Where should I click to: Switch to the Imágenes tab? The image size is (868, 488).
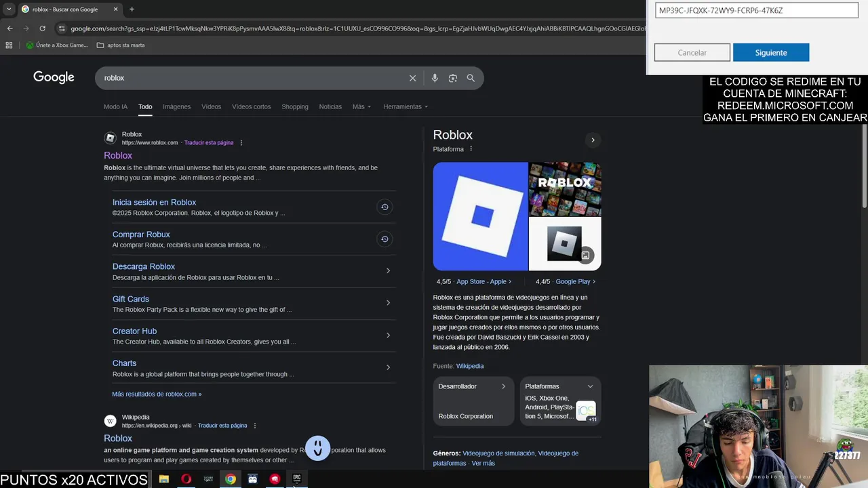click(176, 106)
